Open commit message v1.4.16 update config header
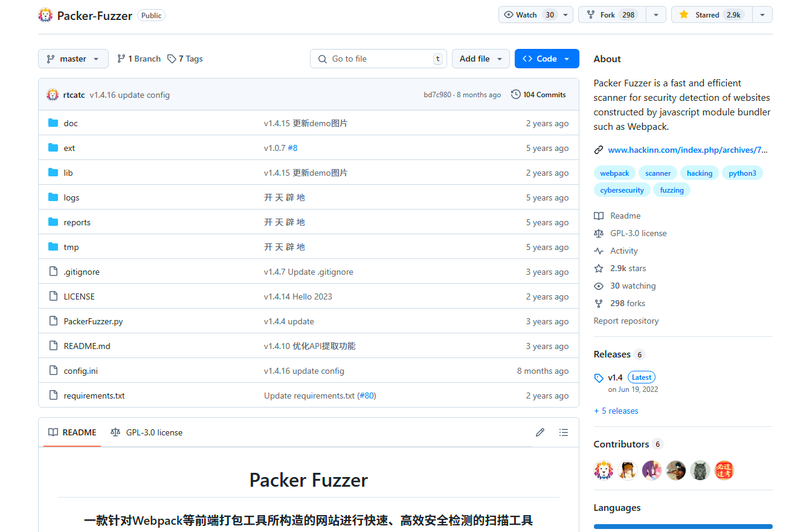The image size is (786, 532). pos(129,95)
